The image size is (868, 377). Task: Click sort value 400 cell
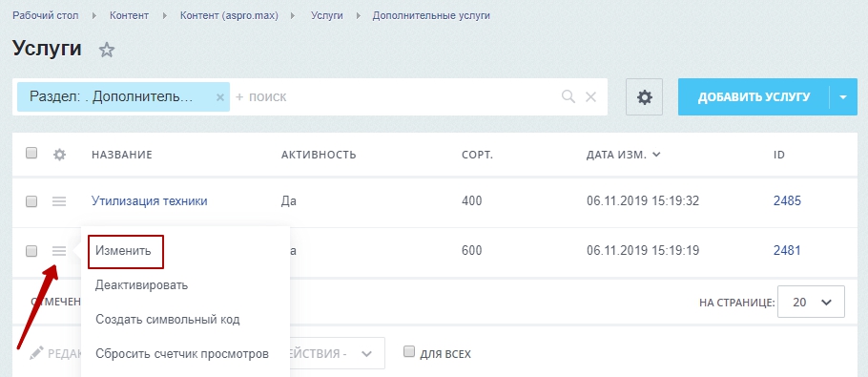(x=471, y=201)
